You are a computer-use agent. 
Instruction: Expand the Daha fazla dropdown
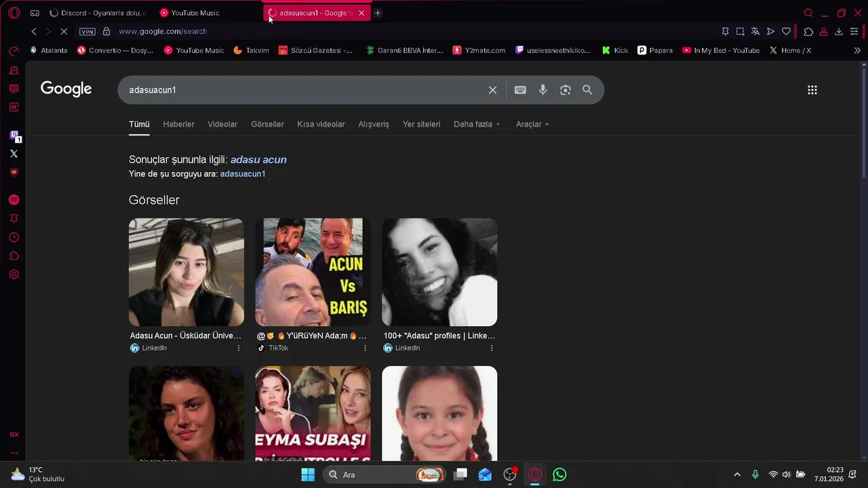pos(477,124)
